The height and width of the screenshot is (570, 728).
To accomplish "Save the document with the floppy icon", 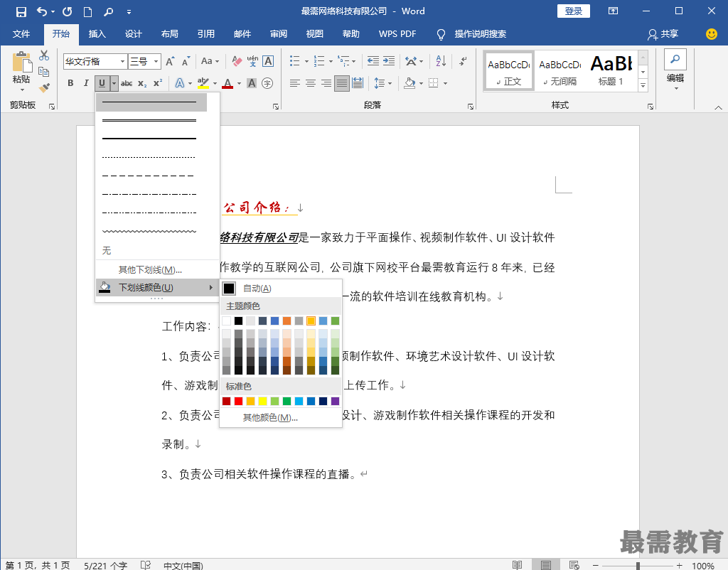I will [x=21, y=11].
